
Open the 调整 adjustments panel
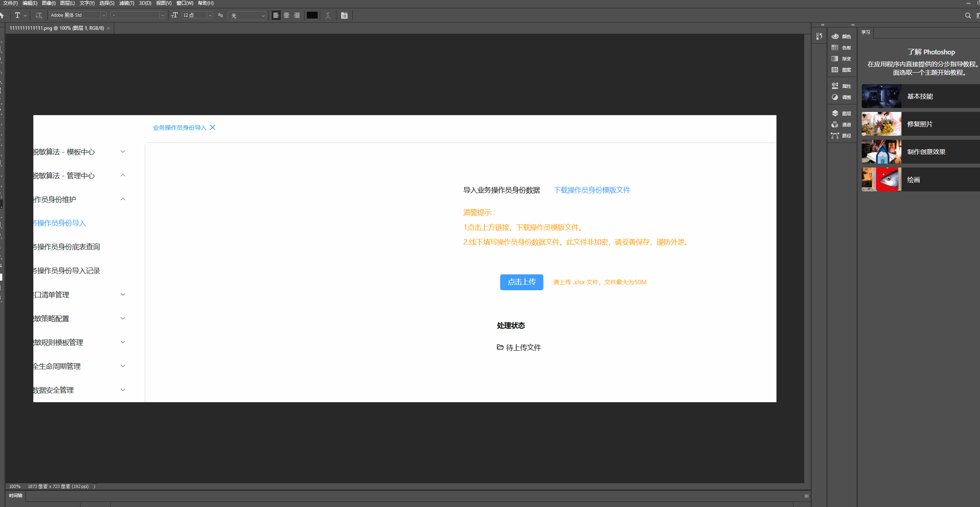tap(841, 97)
